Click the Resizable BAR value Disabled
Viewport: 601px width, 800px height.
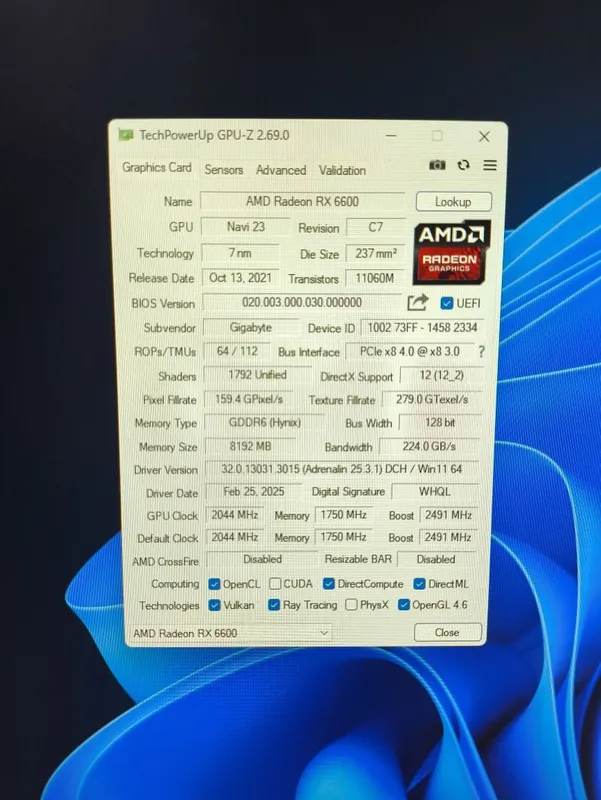pyautogui.click(x=436, y=559)
